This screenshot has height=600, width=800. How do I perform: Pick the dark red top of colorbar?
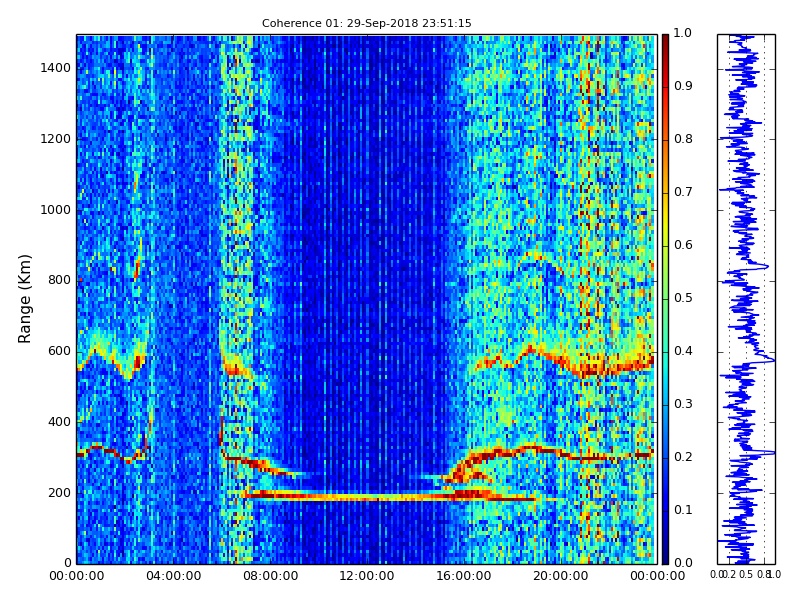[x=665, y=41]
